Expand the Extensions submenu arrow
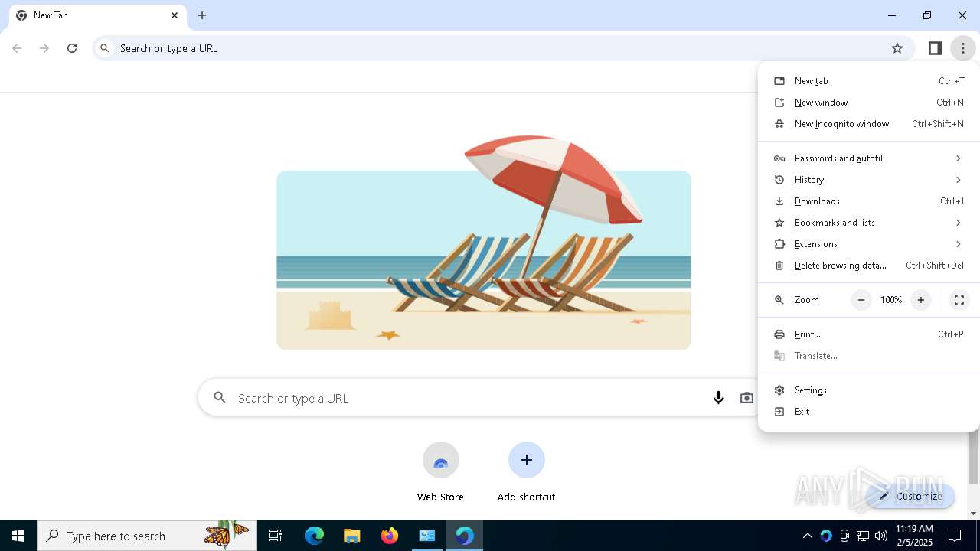This screenshot has width=980, height=551. (958, 244)
